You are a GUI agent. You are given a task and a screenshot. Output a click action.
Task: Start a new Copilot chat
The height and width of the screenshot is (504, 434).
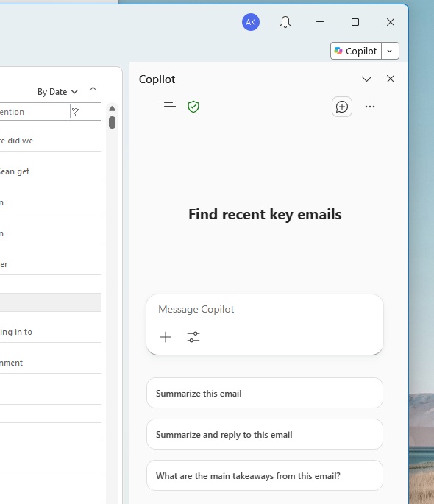(342, 107)
